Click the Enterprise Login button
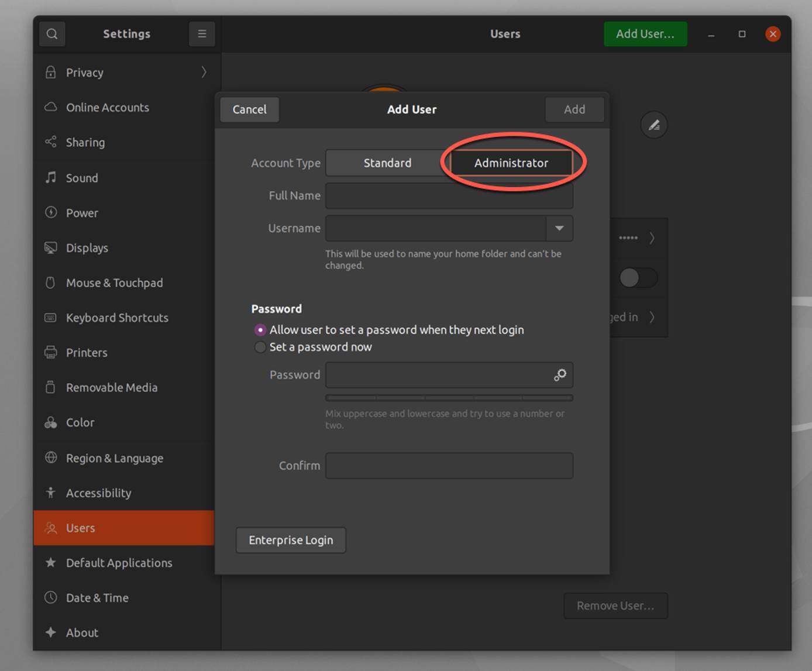812x671 pixels. coord(291,540)
